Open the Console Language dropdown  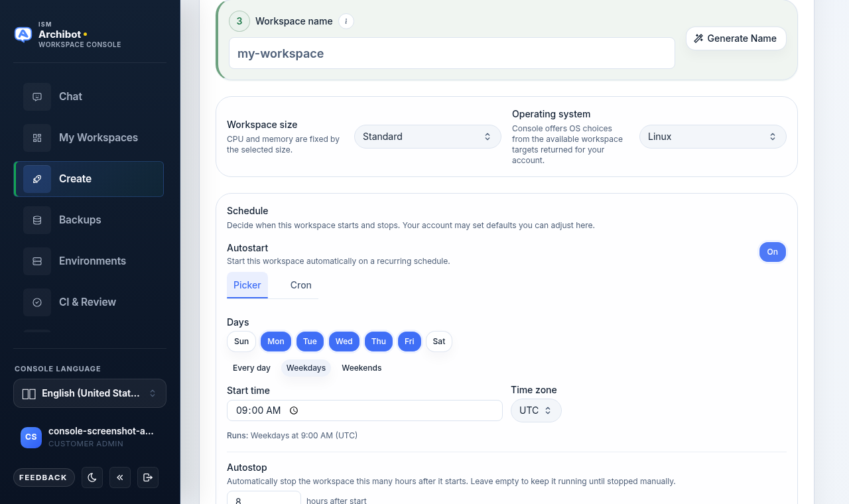tap(90, 393)
